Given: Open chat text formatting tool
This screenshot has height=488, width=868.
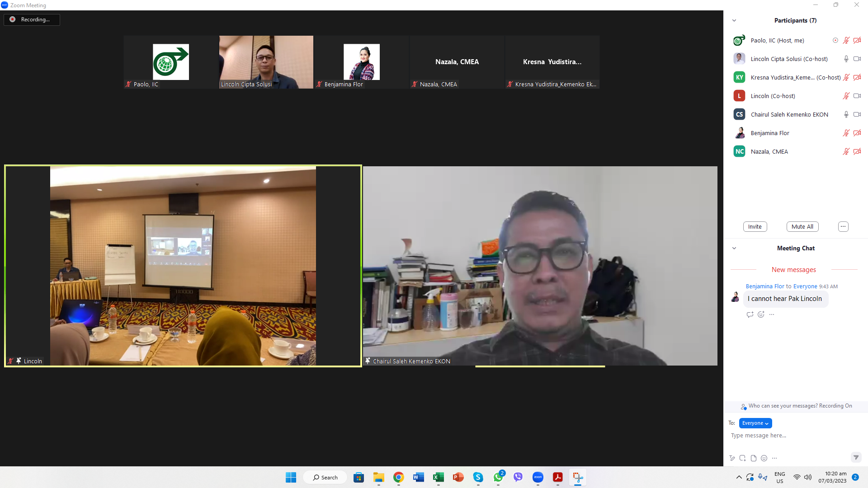Looking at the screenshot, I should click(x=732, y=458).
